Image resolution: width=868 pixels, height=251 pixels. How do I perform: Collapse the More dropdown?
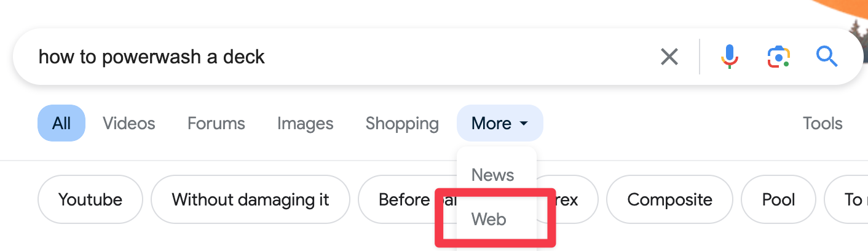(500, 124)
